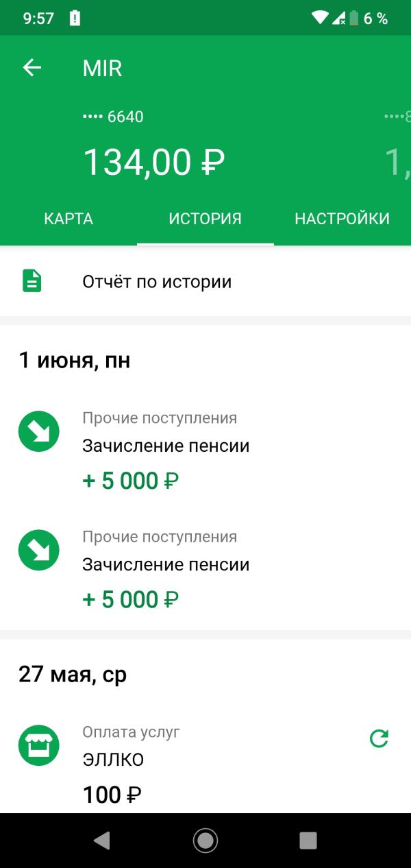The image size is (411, 868).
Task: Select the ИСТОРИЯ tab
Action: point(206,219)
